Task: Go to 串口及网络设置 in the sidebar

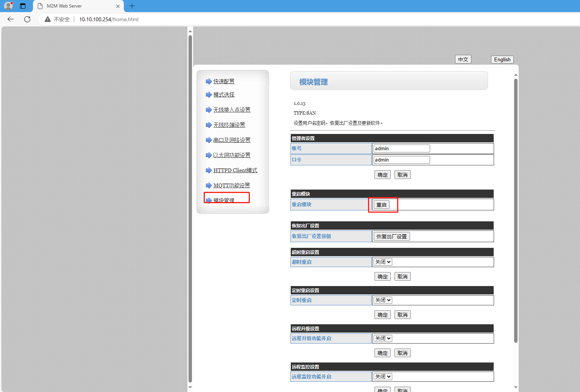Action: tap(232, 140)
